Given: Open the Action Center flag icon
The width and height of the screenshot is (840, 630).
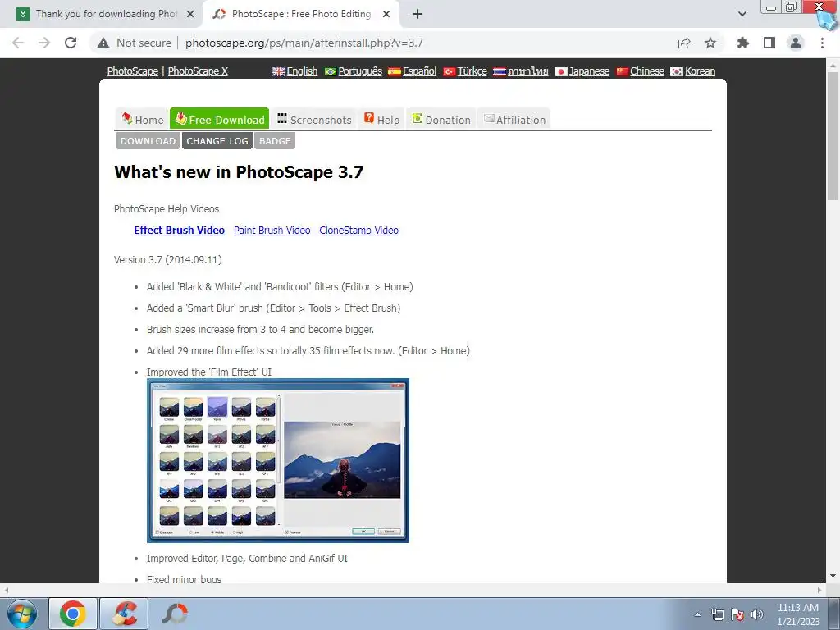Looking at the screenshot, I should 737,615.
